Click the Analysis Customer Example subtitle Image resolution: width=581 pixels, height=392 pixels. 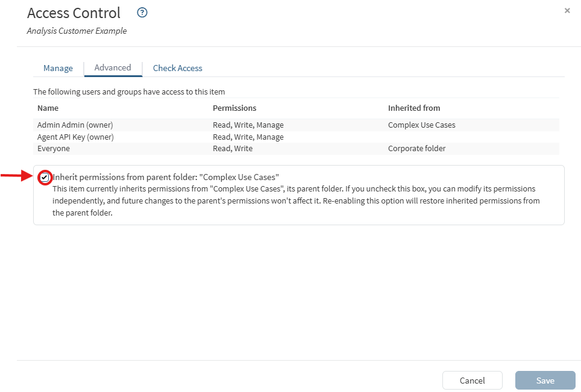tap(77, 31)
